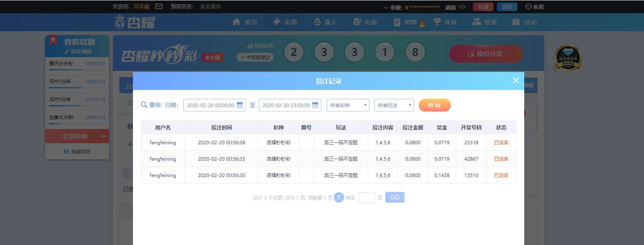
Task: Toggle balance visibility eye icon
Action: pyautogui.click(x=462, y=7)
